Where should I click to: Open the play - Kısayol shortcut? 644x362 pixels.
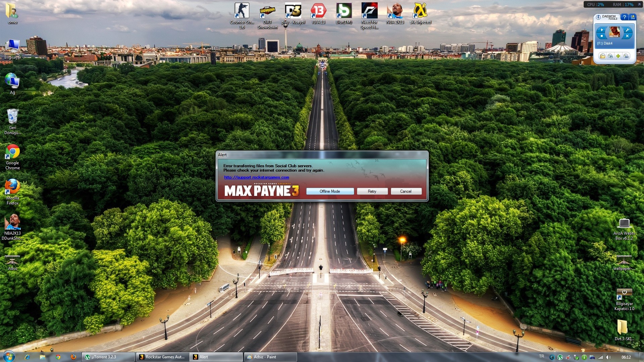(x=293, y=14)
